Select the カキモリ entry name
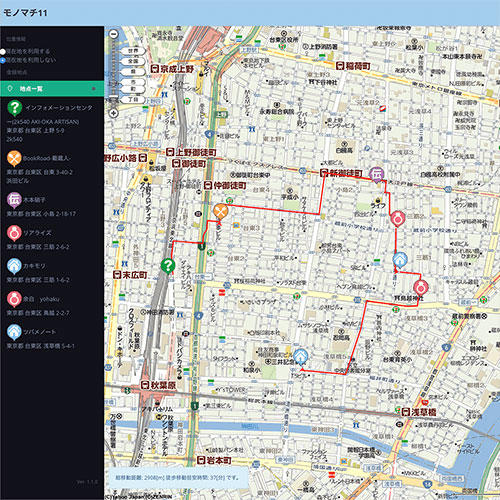The image size is (500, 500). click(x=34, y=266)
